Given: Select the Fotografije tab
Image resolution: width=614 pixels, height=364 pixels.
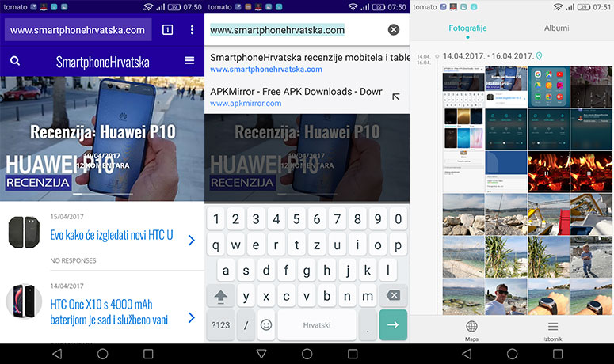Looking at the screenshot, I should click(467, 28).
